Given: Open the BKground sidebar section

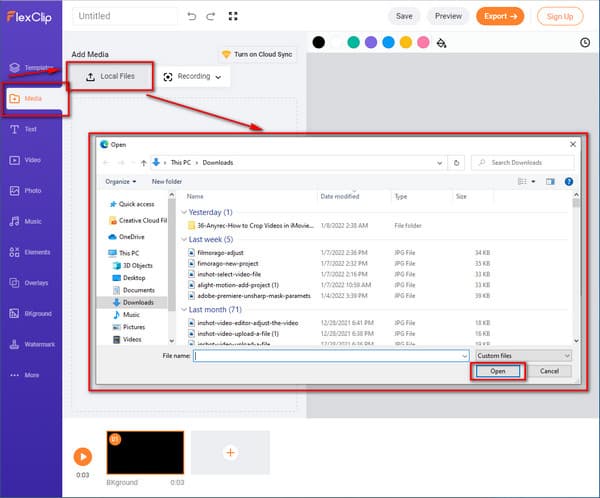Looking at the screenshot, I should coord(30,313).
